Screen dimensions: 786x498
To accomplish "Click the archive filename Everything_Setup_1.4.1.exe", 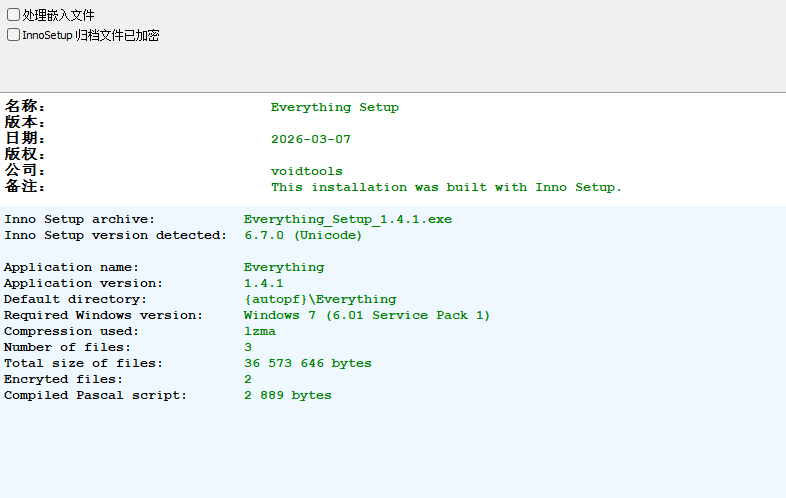I will coord(348,220).
